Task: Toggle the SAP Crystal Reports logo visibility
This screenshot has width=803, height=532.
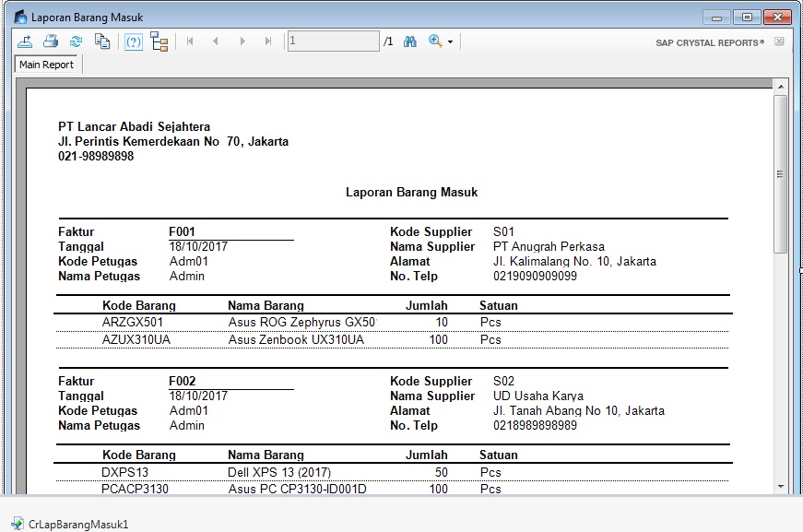Action: pyautogui.click(x=778, y=41)
